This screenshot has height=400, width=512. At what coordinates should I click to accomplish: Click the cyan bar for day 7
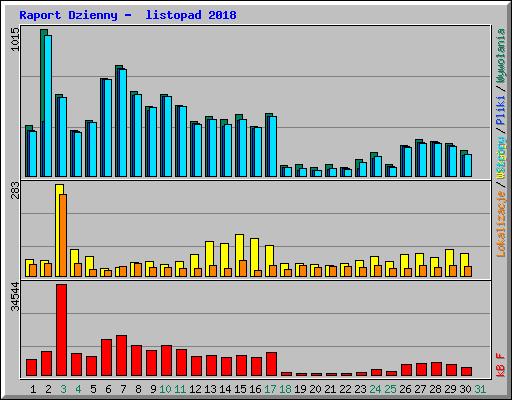pyautogui.click(x=123, y=123)
